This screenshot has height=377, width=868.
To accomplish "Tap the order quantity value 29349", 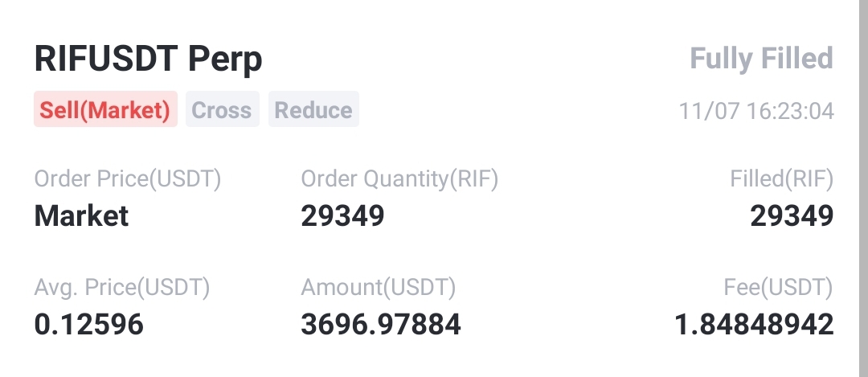I will (x=342, y=215).
